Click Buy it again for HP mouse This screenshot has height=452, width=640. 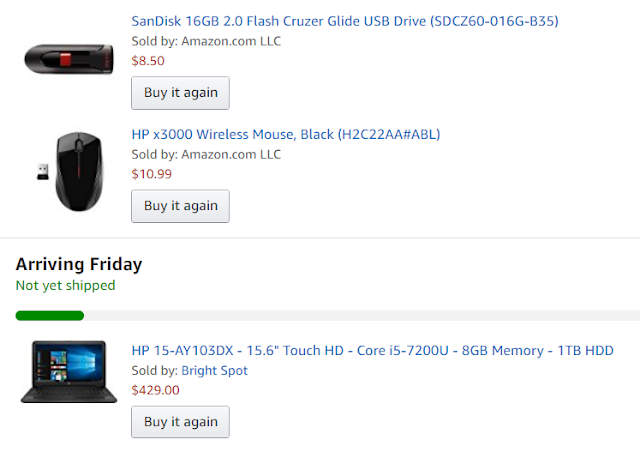click(x=180, y=206)
